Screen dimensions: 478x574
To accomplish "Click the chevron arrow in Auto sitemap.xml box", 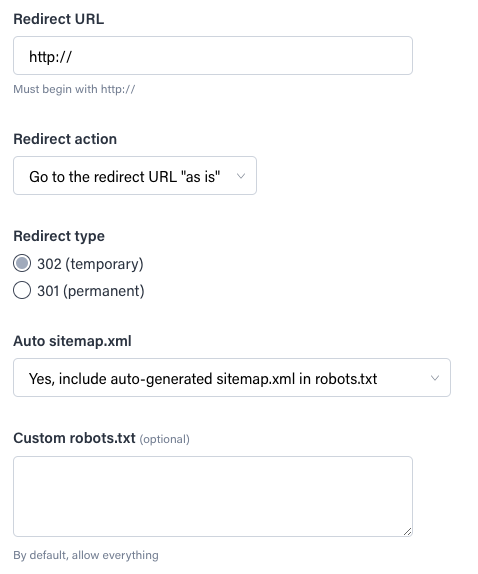I will point(435,378).
